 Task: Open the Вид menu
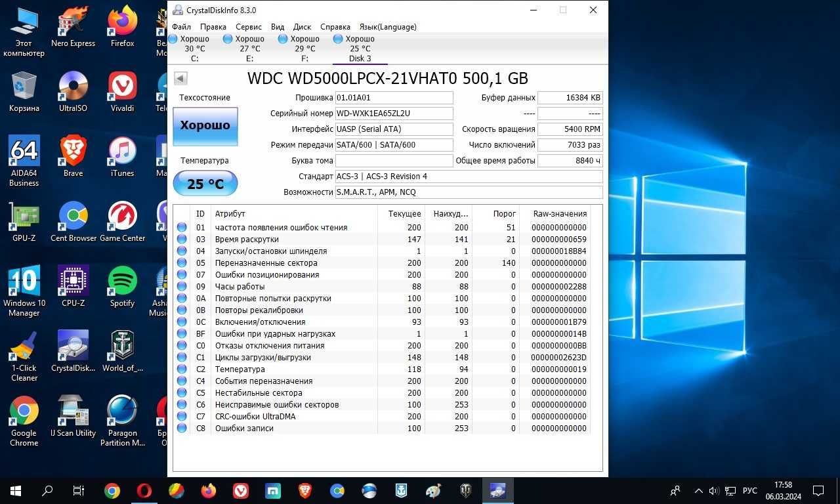(278, 27)
